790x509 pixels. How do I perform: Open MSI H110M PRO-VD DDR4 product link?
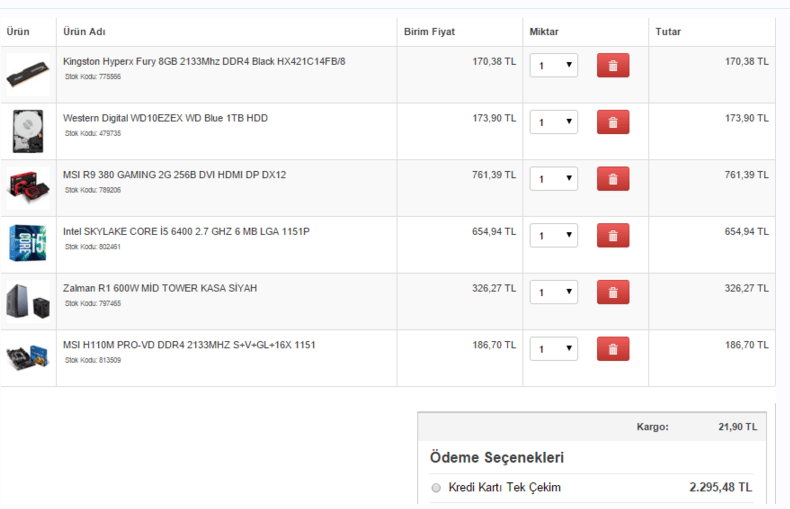pos(189,345)
